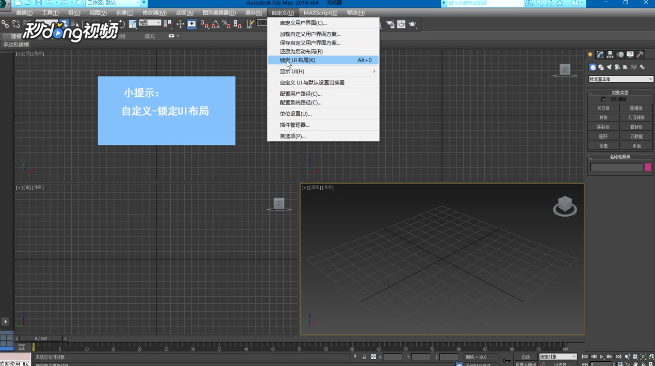The image size is (655, 366).
Task: Click the 0/100 time slider handle
Action: click(41, 338)
